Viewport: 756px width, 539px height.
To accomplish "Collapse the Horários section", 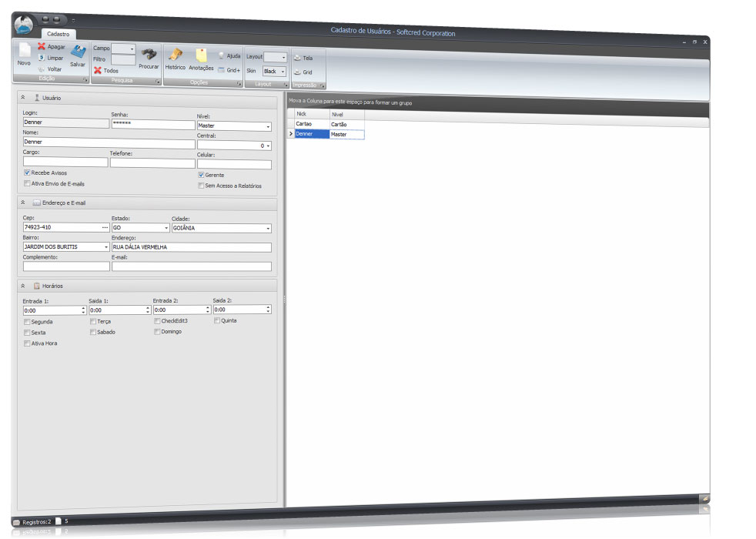I will tap(23, 286).
